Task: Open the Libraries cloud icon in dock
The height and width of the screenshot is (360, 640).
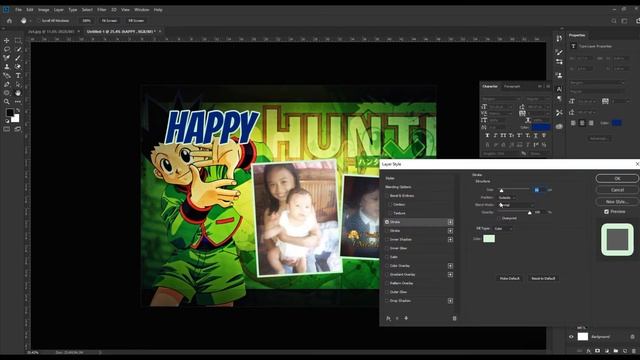Action: [x=559, y=127]
